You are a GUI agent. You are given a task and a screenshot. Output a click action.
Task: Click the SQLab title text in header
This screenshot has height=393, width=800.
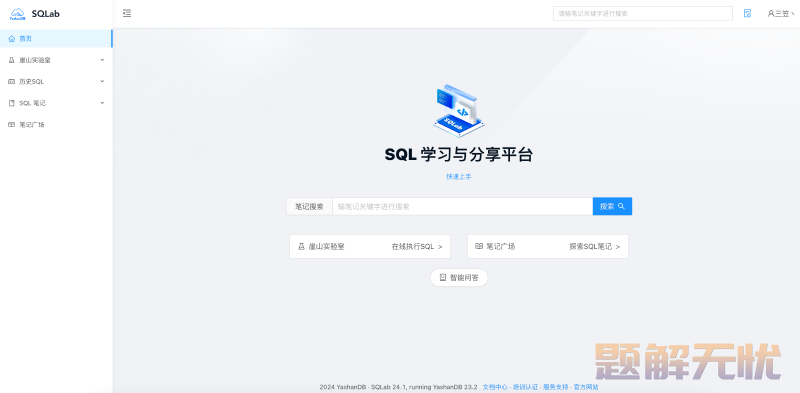click(x=45, y=14)
